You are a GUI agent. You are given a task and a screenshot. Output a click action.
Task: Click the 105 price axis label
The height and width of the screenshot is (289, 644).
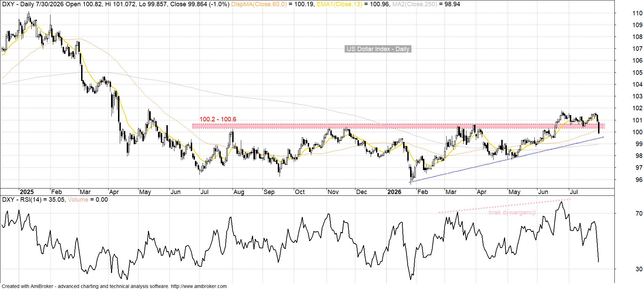tap(637, 73)
